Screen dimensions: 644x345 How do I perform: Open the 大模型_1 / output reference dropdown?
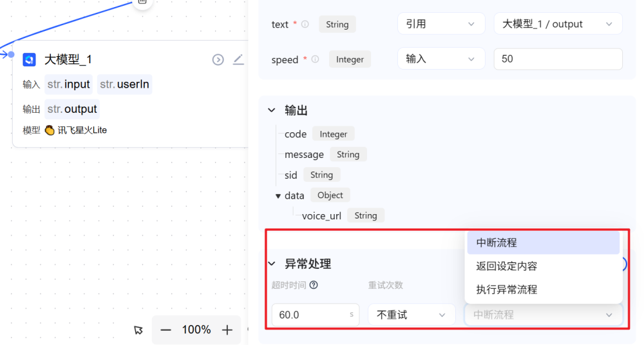(x=557, y=24)
